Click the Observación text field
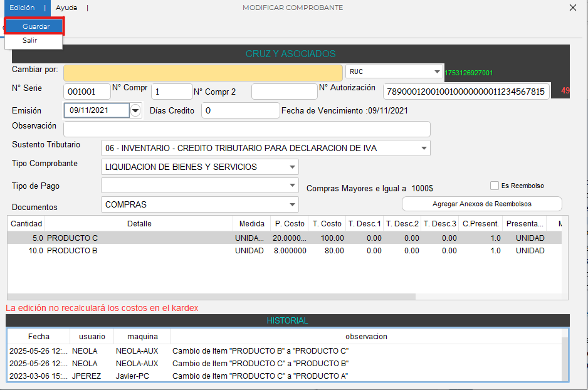This screenshot has width=588, height=390. [246, 129]
